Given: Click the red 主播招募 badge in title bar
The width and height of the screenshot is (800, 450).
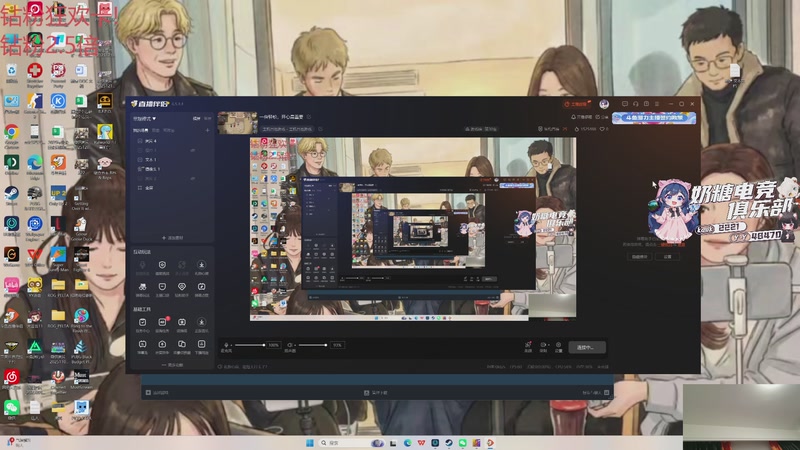Looking at the screenshot, I should tap(577, 104).
